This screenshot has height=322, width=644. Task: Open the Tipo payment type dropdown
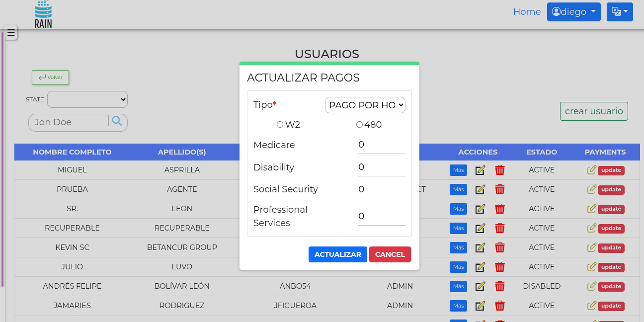365,105
